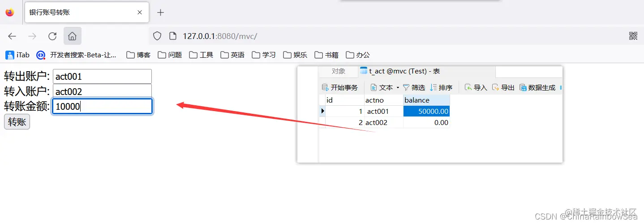Image resolution: width=644 pixels, height=224 pixels.
Task: Open the 博客 bookmarks folder
Action: tap(138, 55)
